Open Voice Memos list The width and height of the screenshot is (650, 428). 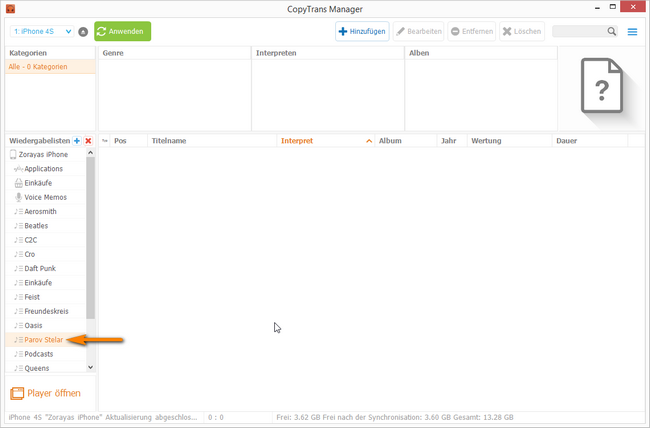(x=46, y=197)
